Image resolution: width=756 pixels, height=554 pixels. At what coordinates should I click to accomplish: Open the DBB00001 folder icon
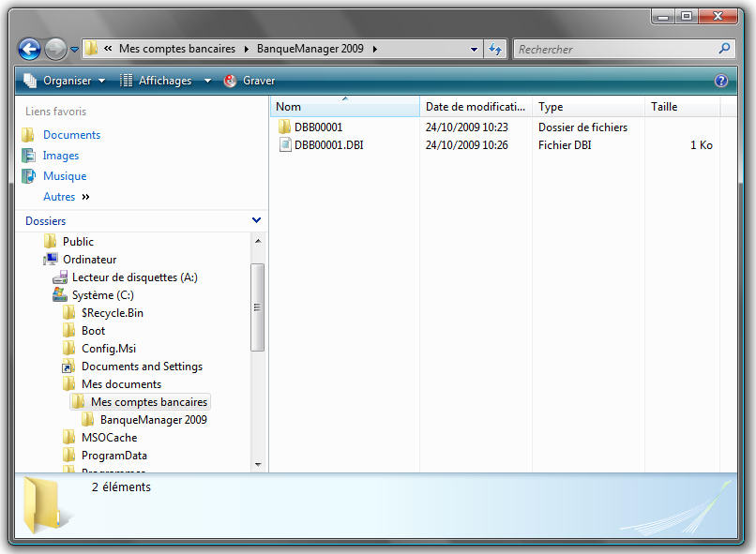click(285, 127)
